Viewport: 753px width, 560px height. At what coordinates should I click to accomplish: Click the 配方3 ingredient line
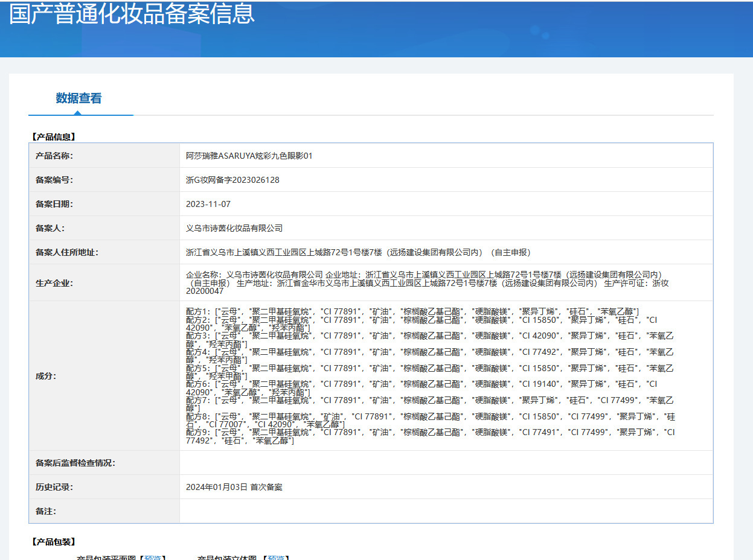(430, 340)
